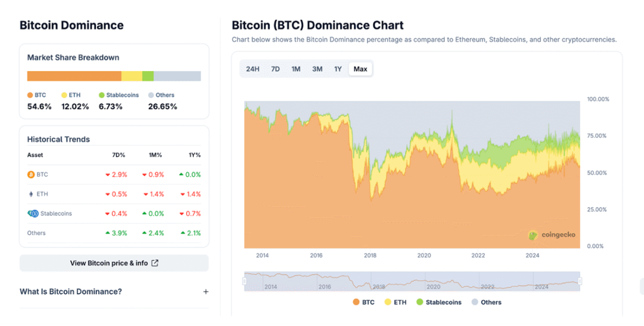Click the external link icon beside Bitcoin price

pos(155,263)
